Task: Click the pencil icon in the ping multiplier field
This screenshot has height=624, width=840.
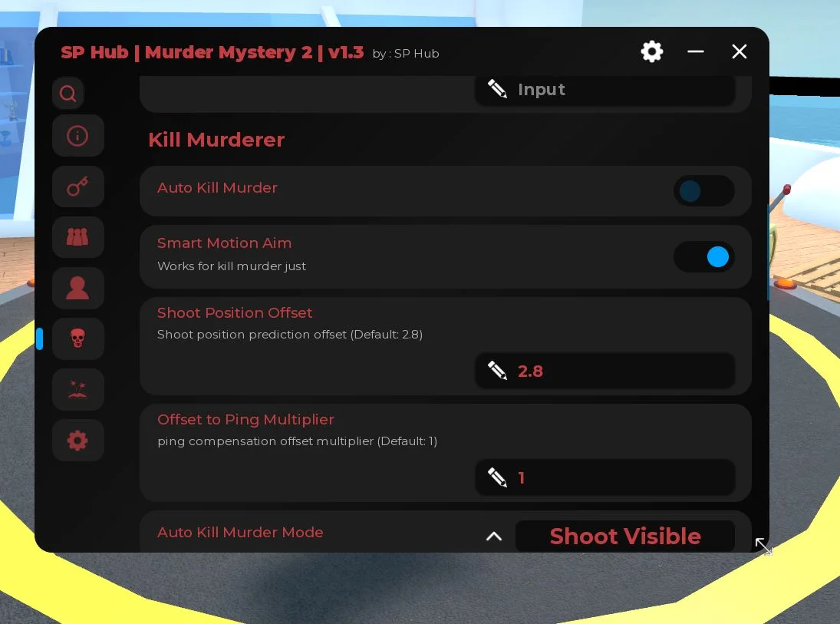Action: tap(497, 477)
